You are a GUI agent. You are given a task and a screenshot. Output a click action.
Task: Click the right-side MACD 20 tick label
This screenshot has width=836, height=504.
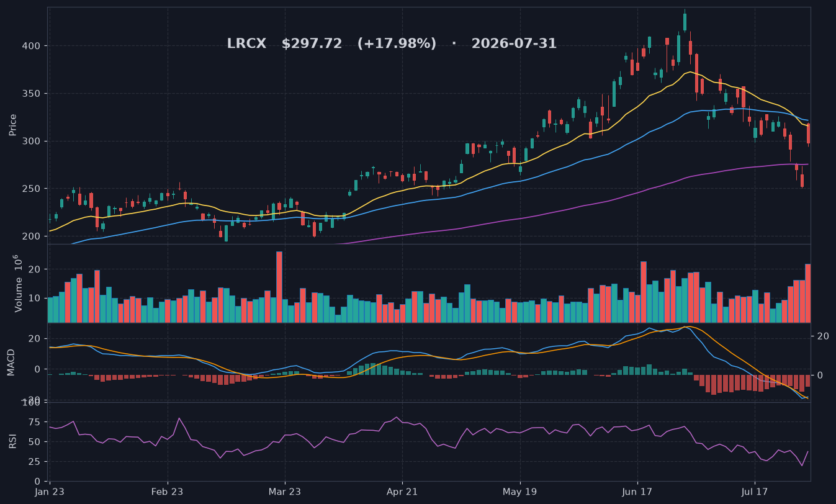coord(824,336)
